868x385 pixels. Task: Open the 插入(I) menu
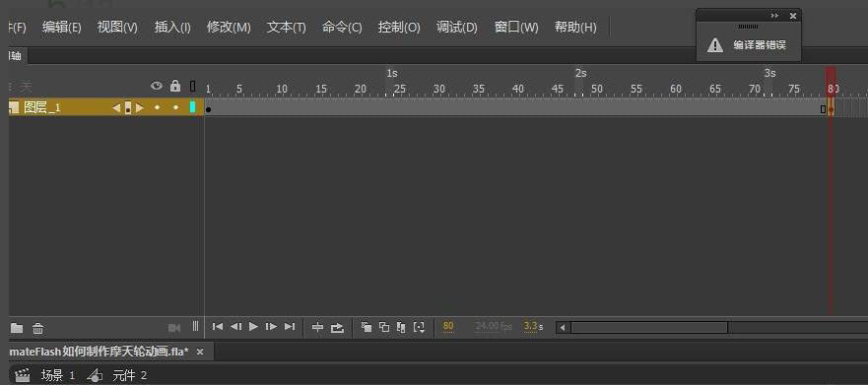click(x=172, y=28)
